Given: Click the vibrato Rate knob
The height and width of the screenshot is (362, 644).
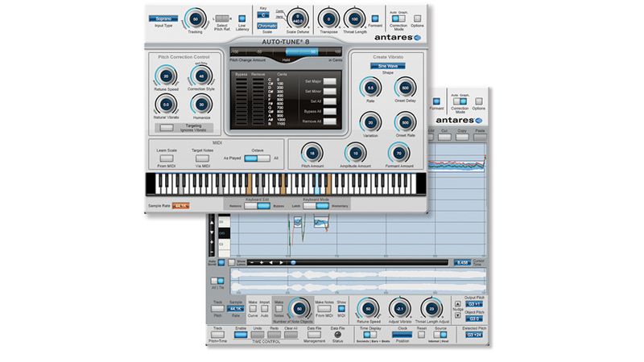Looking at the screenshot, I should point(370,88).
